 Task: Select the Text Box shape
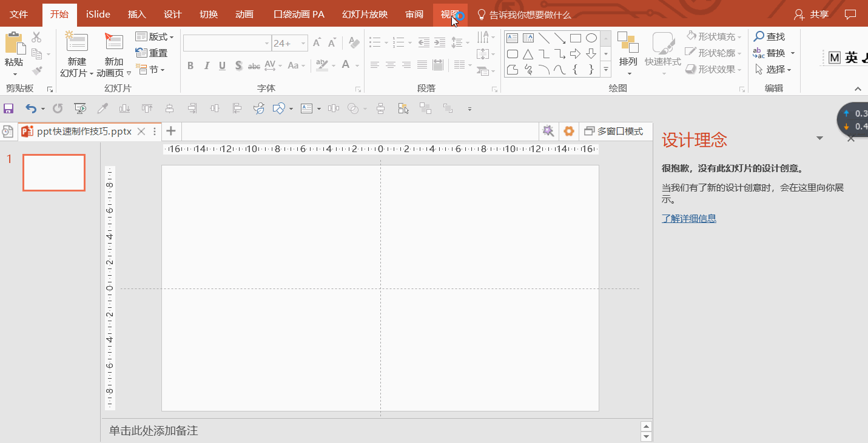[x=513, y=38]
